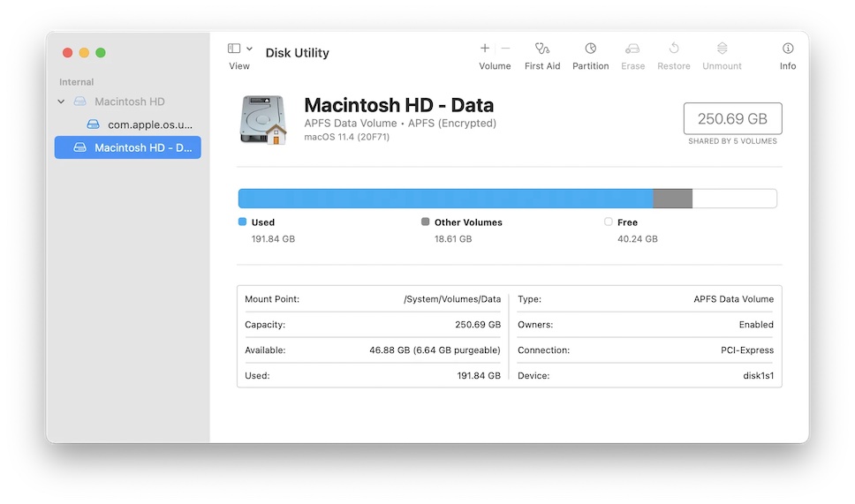The image size is (855, 504).
Task: Click the Erase drive icon
Action: click(x=632, y=49)
